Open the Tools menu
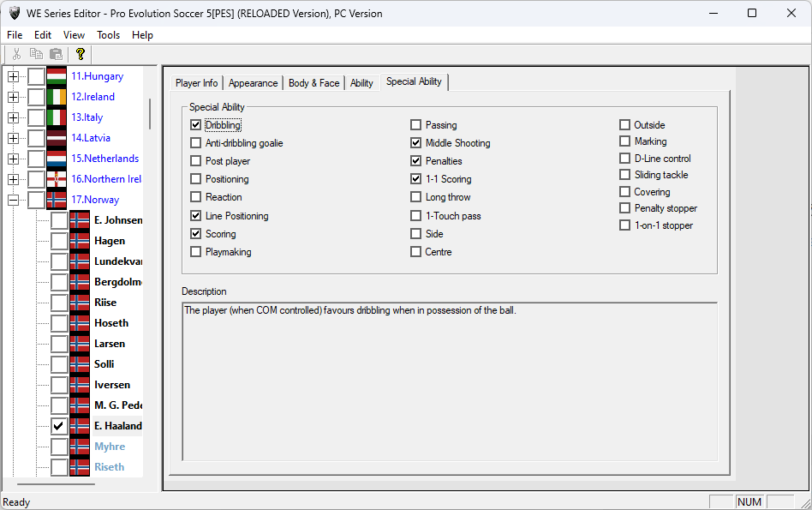 108,35
